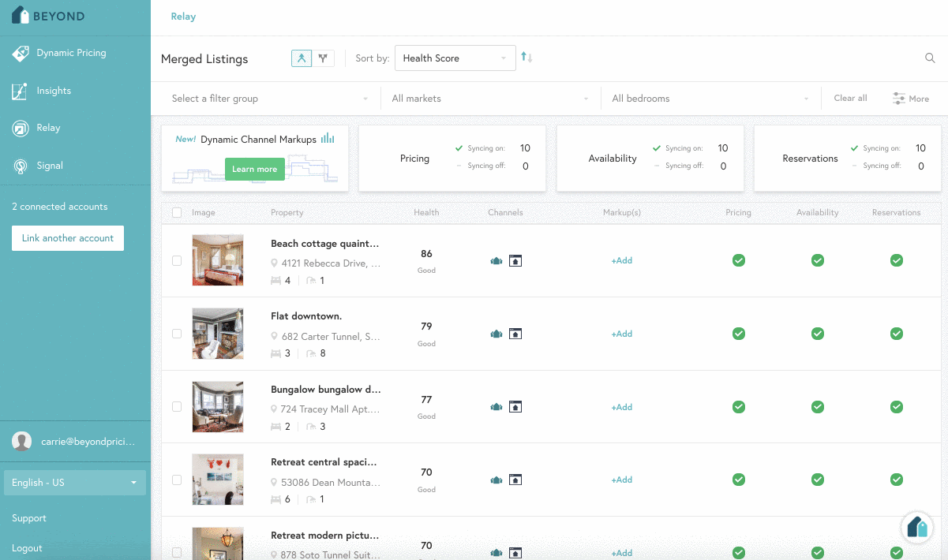
Task: Tick the checkbox for Beach cottage listing
Action: [177, 260]
